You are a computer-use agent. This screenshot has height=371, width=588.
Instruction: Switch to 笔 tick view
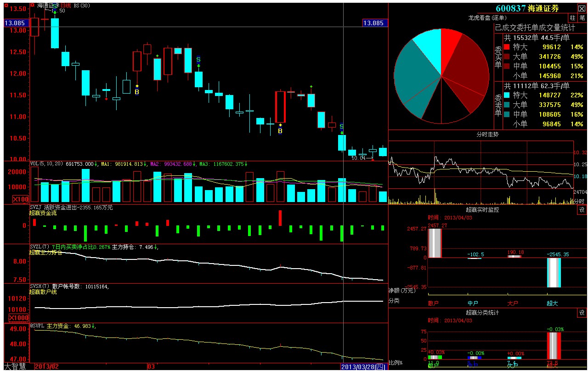[x=582, y=17]
